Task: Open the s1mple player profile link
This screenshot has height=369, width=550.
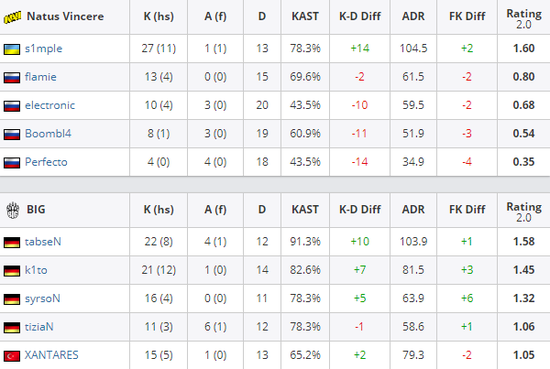Action: point(43,48)
